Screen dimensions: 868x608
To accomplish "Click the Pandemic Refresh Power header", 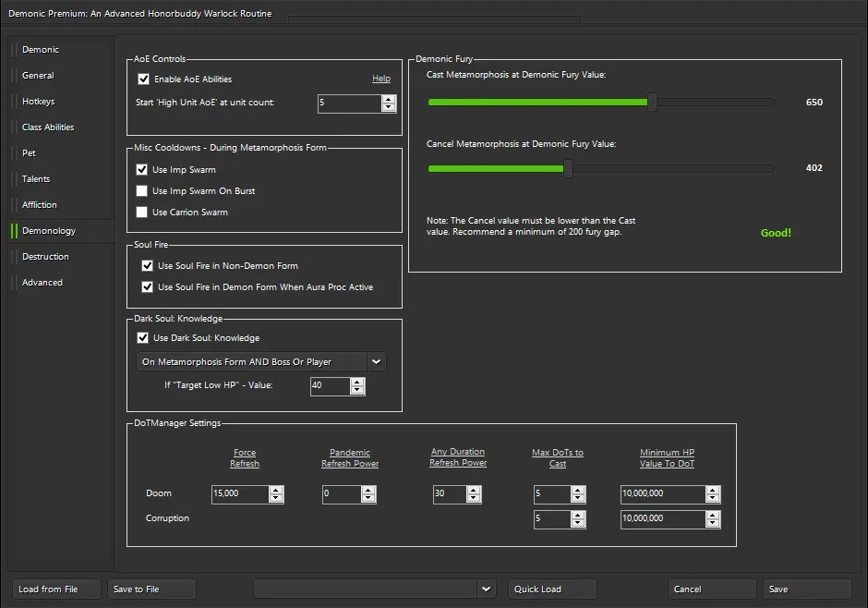I will click(350, 458).
